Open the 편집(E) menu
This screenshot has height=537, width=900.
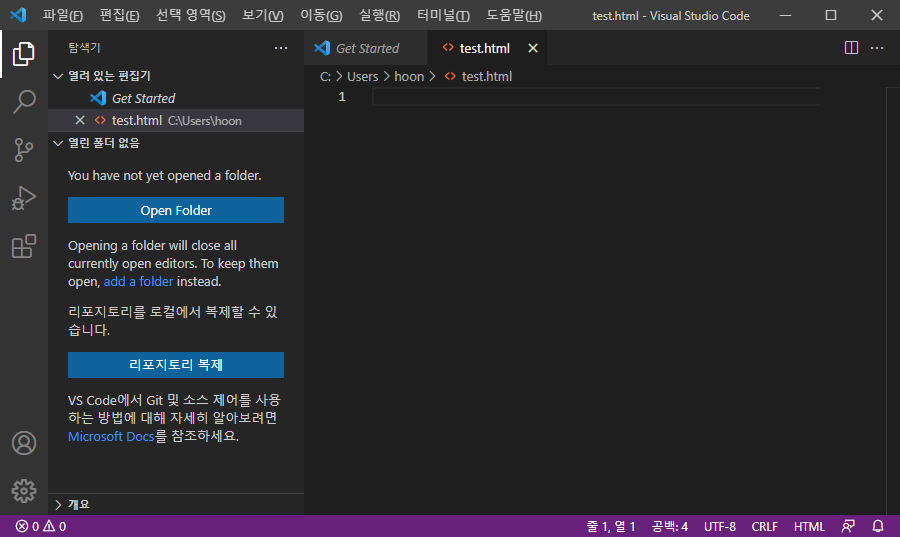coord(119,15)
